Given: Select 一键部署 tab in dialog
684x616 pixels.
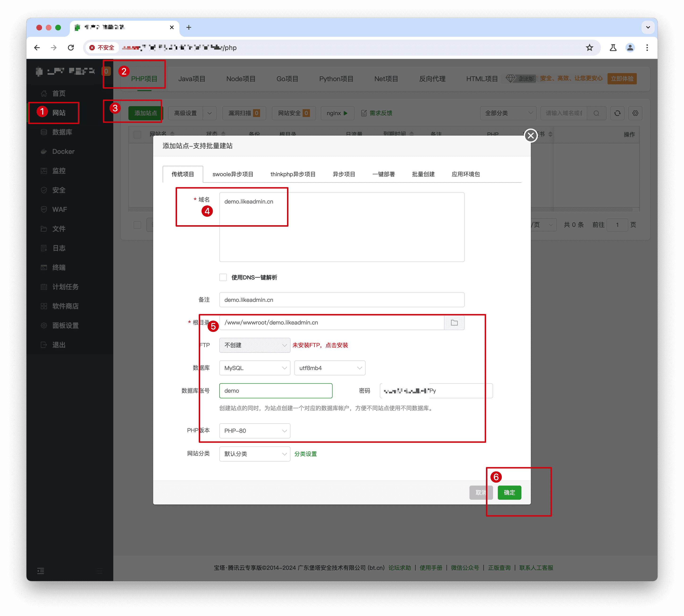Looking at the screenshot, I should [x=384, y=174].
